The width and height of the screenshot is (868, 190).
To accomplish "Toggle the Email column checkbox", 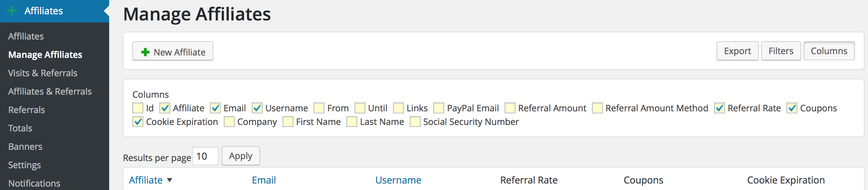I will tap(215, 108).
